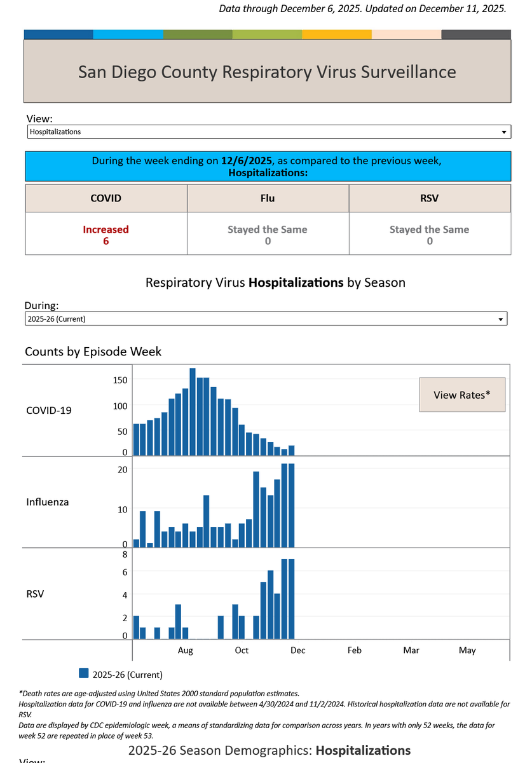This screenshot has width=532, height=763.
Task: Click the 2025-26 (Current) legend square
Action: pyautogui.click(x=83, y=673)
